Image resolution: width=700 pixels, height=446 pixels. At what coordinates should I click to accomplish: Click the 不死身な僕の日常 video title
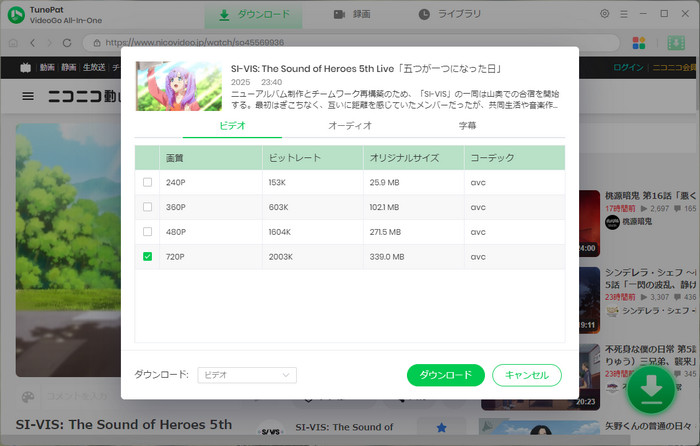650,355
